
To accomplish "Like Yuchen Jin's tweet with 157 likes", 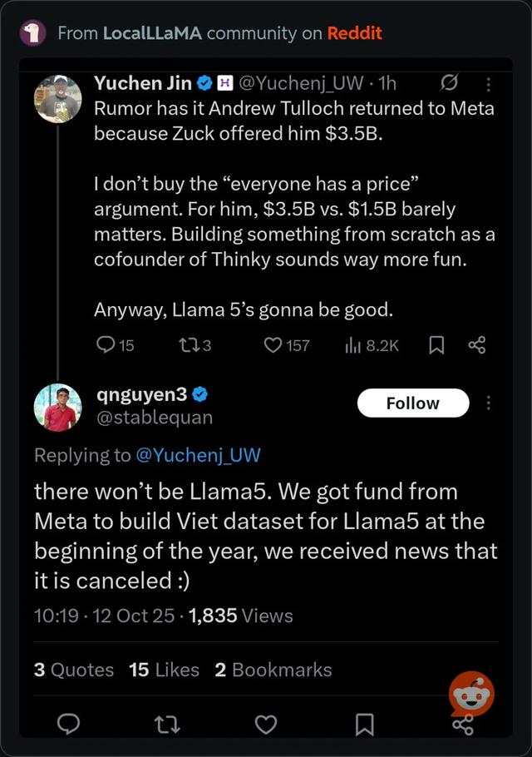I will point(273,344).
